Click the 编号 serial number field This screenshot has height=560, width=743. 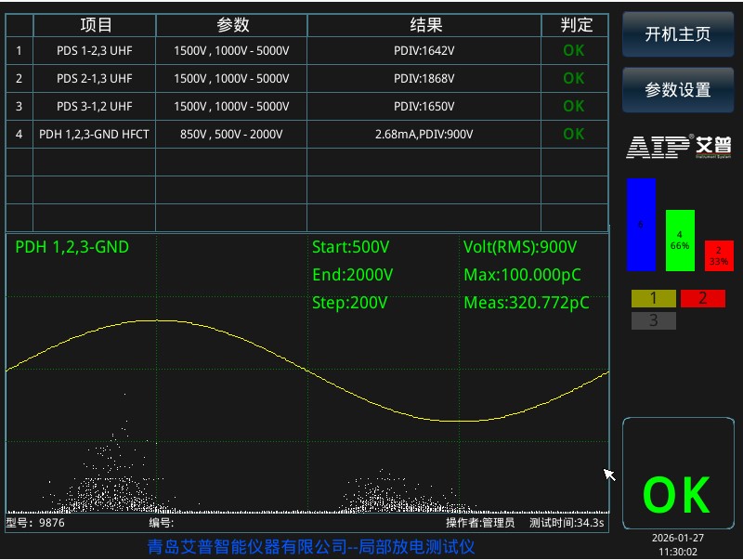pyautogui.click(x=162, y=523)
